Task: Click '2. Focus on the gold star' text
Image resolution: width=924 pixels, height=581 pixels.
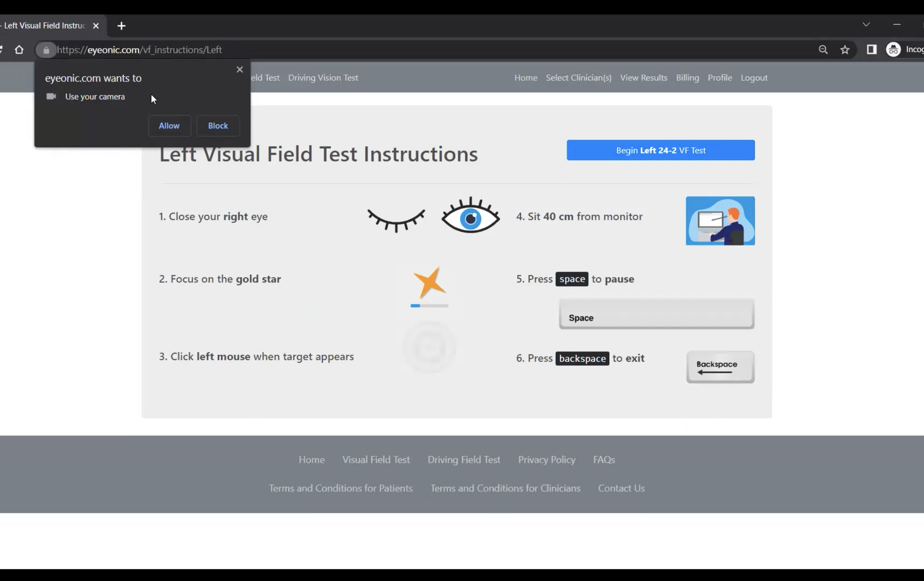Action: [220, 279]
